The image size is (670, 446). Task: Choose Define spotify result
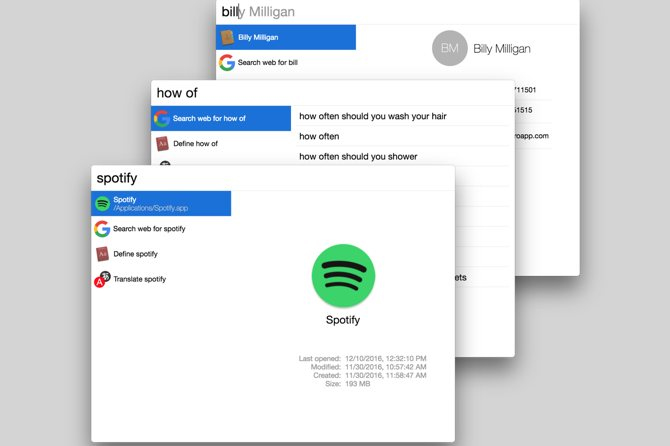tap(161, 254)
